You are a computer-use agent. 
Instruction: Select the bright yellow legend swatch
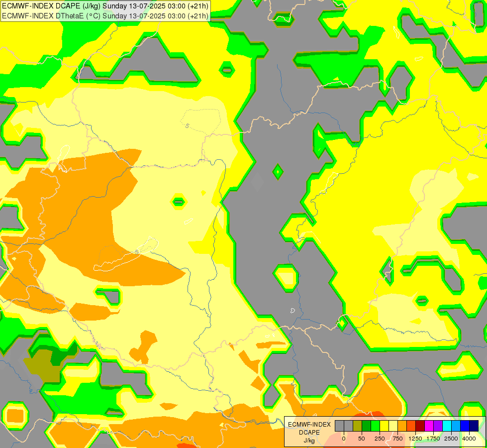[x=384, y=426]
